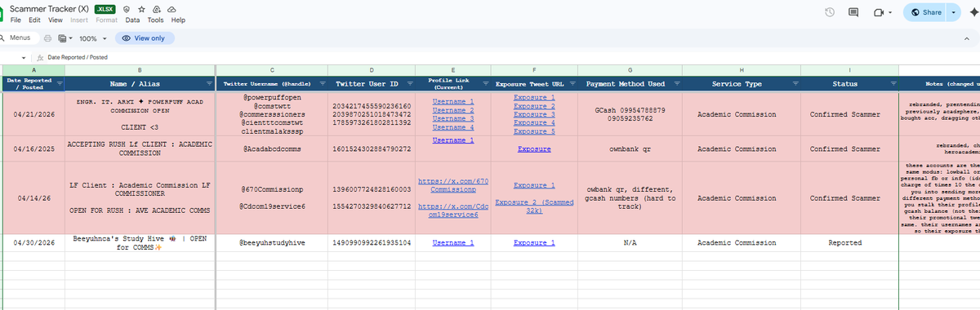Open the Share options dropdown arrow
This screenshot has height=310, width=980.
pyautogui.click(x=955, y=12)
